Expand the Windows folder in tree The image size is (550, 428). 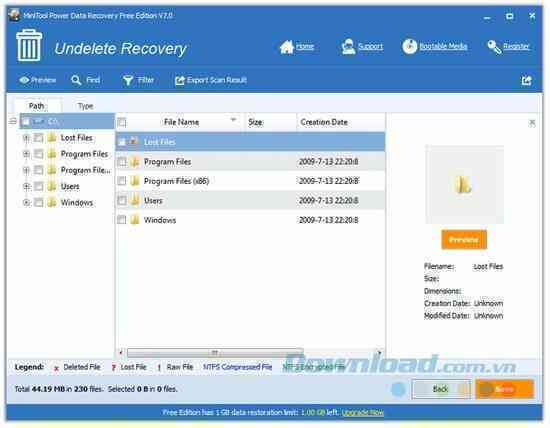coord(26,202)
